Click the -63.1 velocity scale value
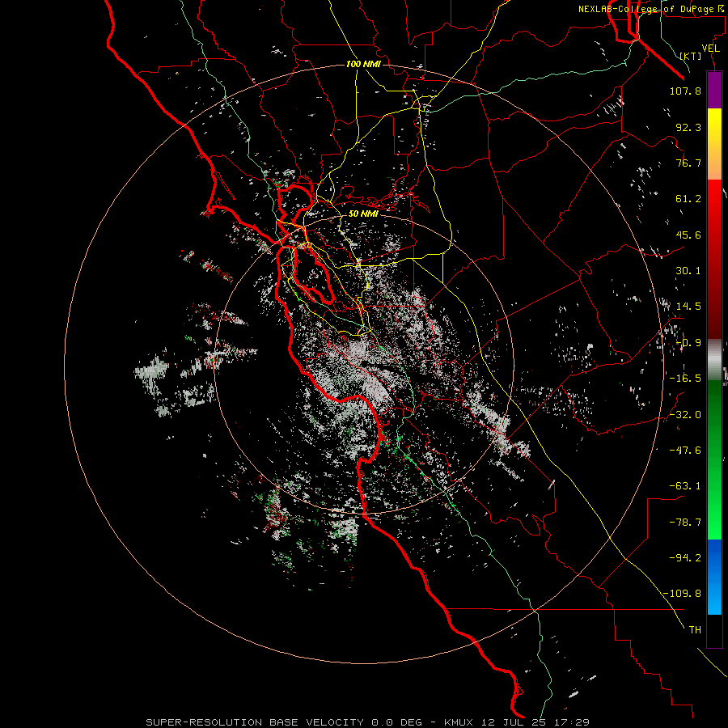Screen dimensions: 728x728 [x=685, y=486]
